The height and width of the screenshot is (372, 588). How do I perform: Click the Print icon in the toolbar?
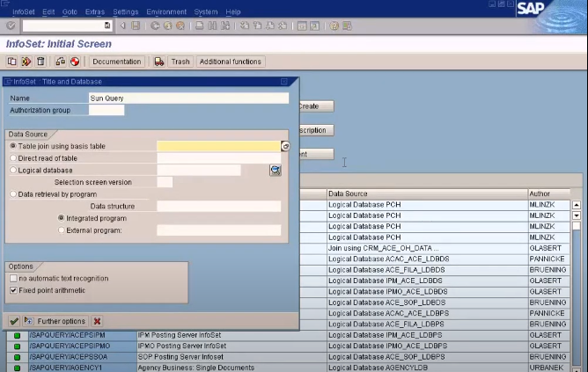(x=200, y=26)
